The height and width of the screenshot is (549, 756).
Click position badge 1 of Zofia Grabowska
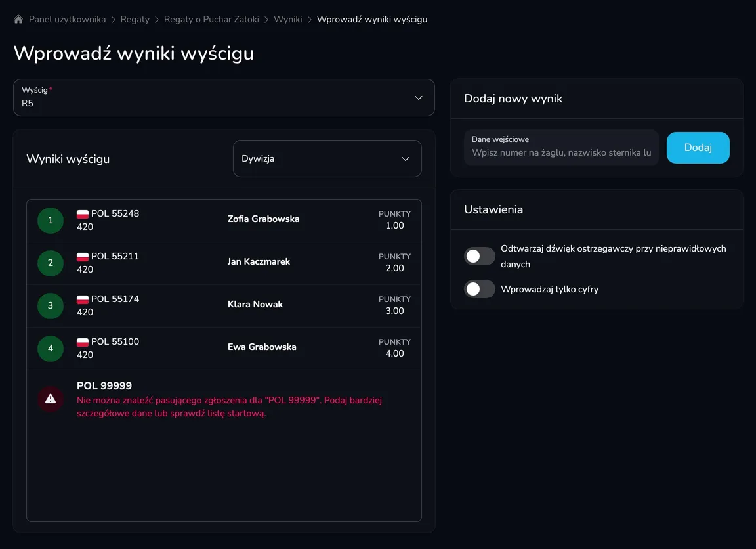click(51, 221)
